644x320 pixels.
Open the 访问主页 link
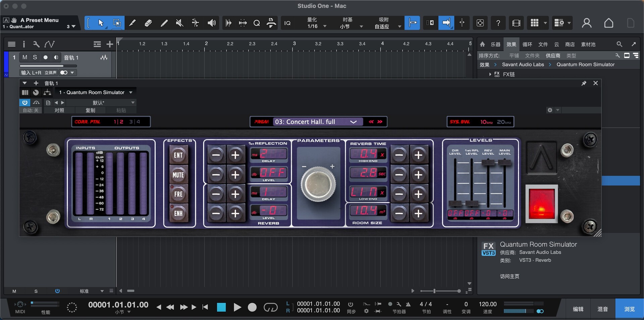point(509,276)
